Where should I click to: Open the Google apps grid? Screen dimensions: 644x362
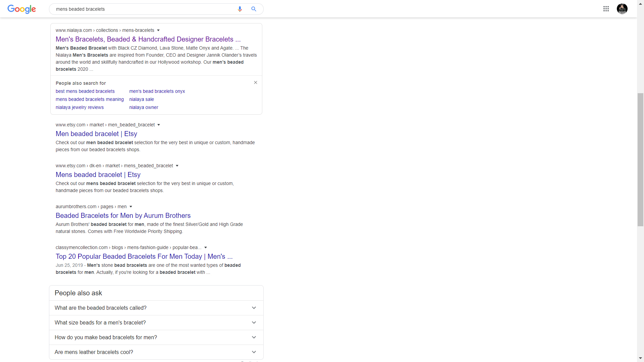coord(606,9)
